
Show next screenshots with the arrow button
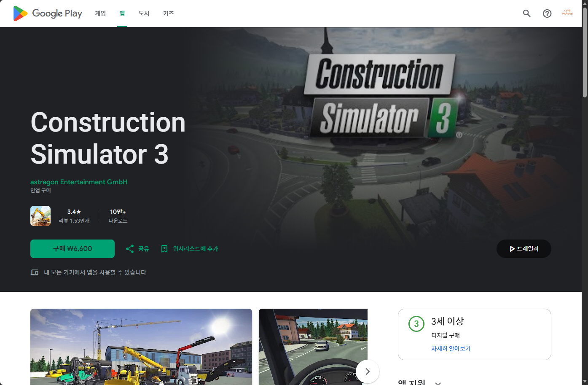(368, 372)
